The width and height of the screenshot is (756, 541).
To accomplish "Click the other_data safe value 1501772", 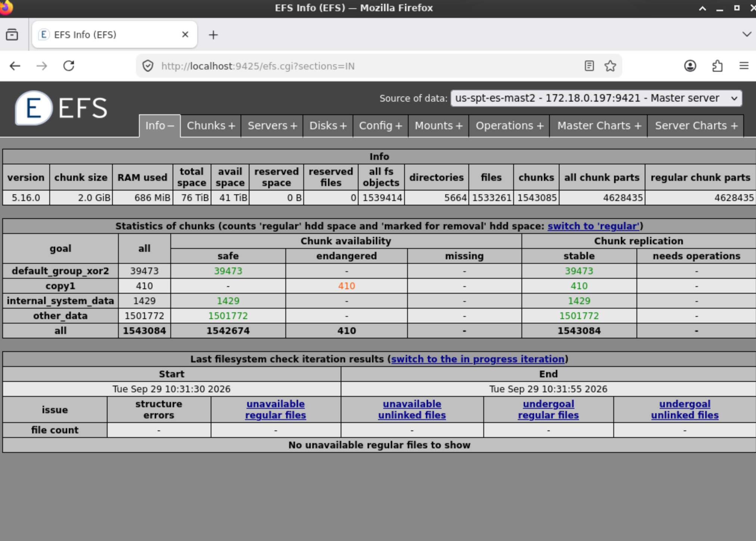I will [228, 316].
